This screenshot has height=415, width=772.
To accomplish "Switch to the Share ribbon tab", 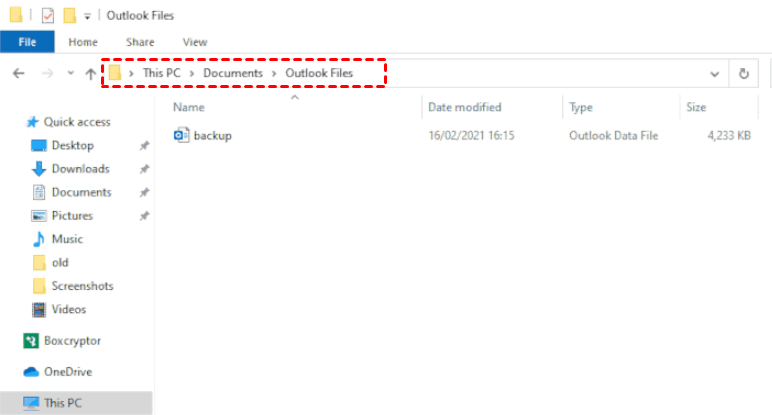I will point(140,42).
